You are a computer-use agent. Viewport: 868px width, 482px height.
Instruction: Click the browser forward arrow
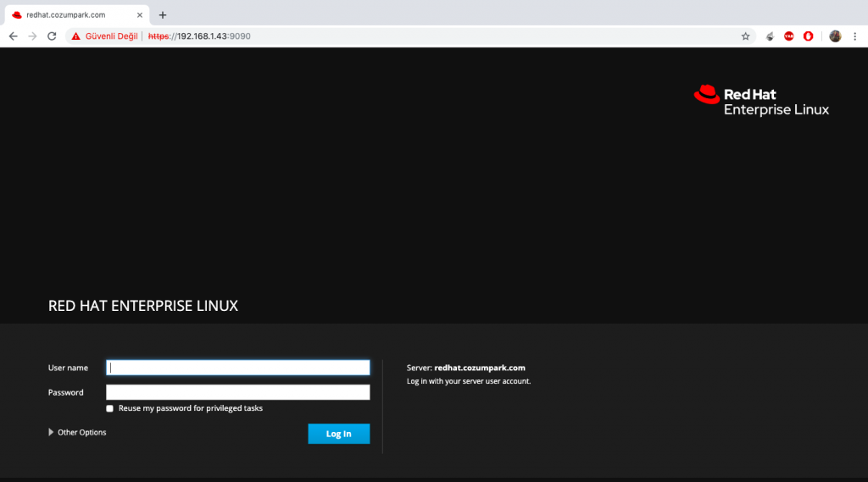[x=33, y=36]
